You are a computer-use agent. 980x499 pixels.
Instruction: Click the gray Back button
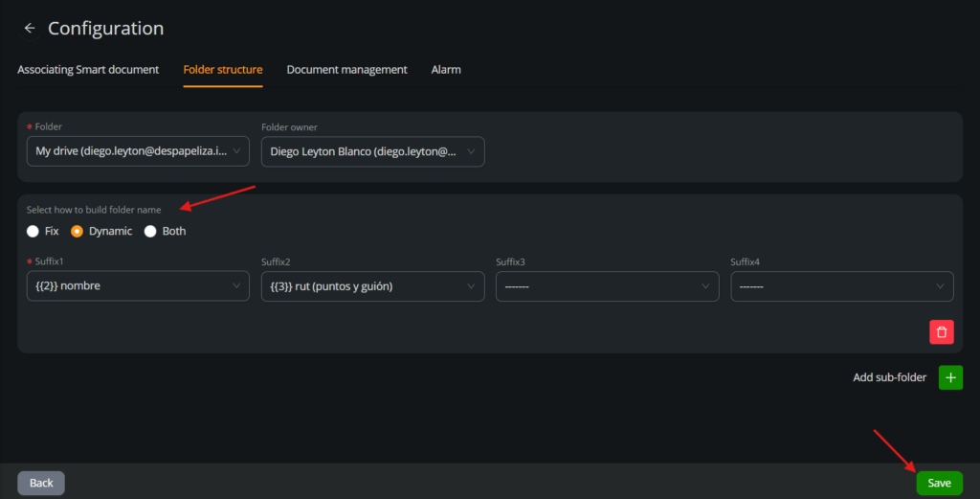41,483
